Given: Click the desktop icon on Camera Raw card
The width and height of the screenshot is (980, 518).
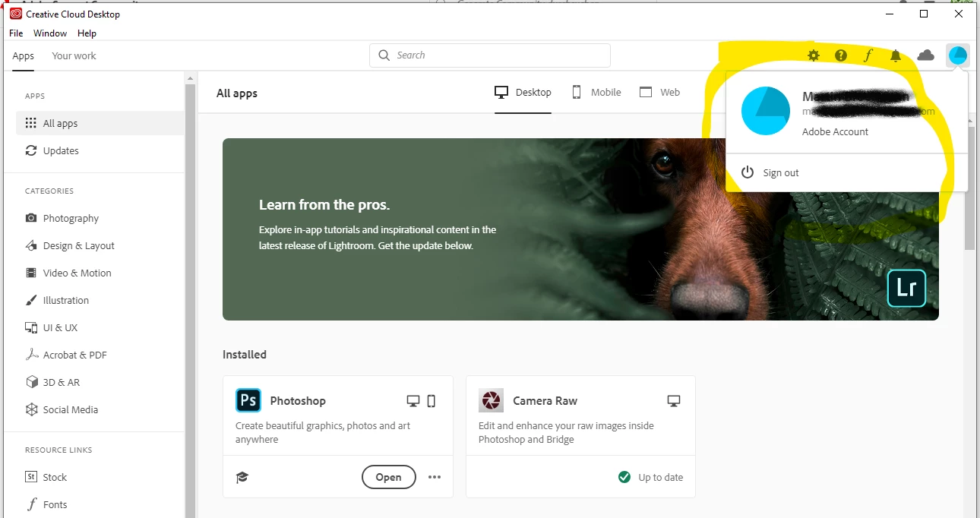Looking at the screenshot, I should tap(673, 400).
